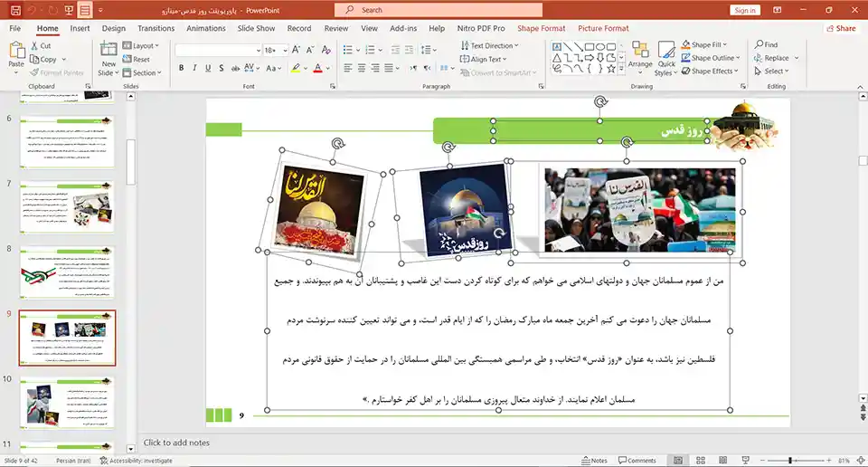Screen dimensions: 868x467
Task: Fit slide to current window icon
Action: [x=861, y=461]
